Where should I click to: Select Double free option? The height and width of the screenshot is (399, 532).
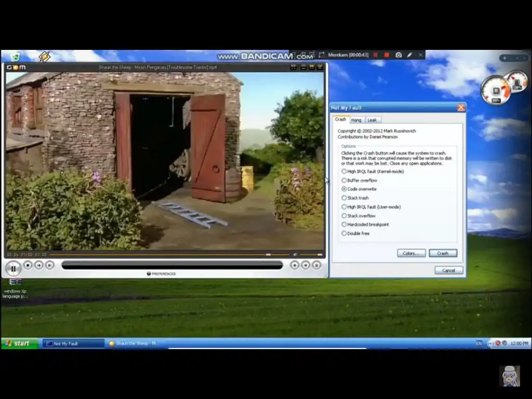(x=355, y=233)
